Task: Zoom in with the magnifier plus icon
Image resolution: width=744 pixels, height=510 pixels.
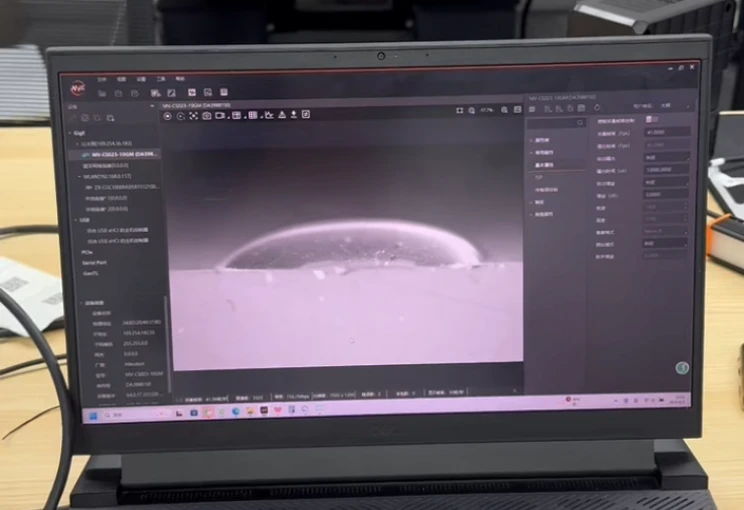Action: (504, 110)
